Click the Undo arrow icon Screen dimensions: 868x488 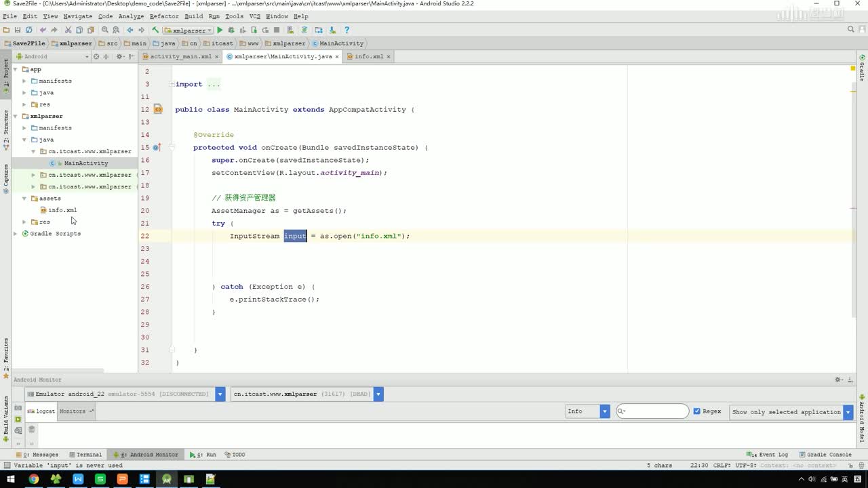tap(43, 30)
